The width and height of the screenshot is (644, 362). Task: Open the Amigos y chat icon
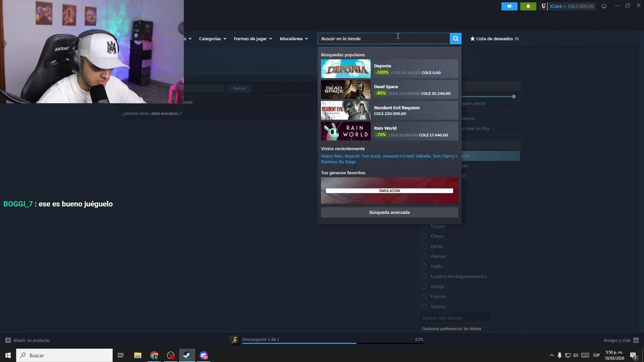coord(636,340)
